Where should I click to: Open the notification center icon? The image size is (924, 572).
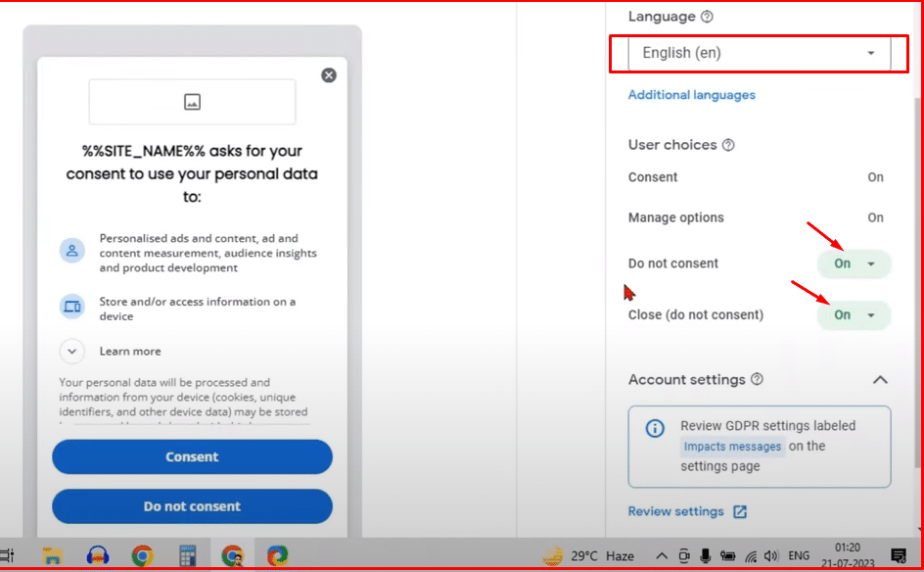click(x=899, y=555)
